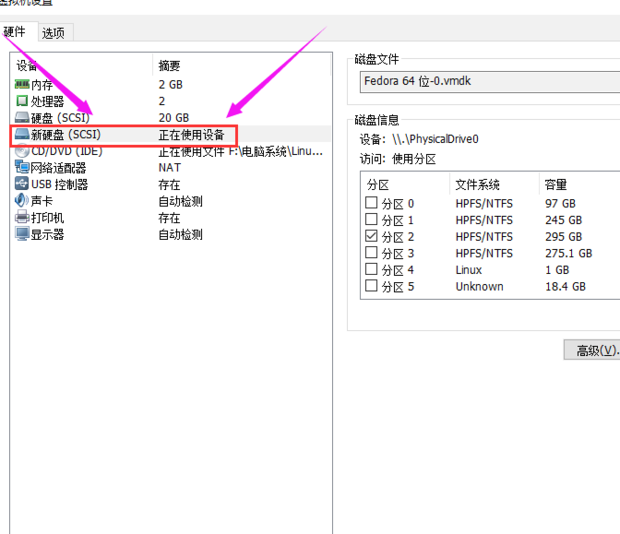The image size is (620, 534).
Task: Select the 声卡 row label
Action: 42,201
